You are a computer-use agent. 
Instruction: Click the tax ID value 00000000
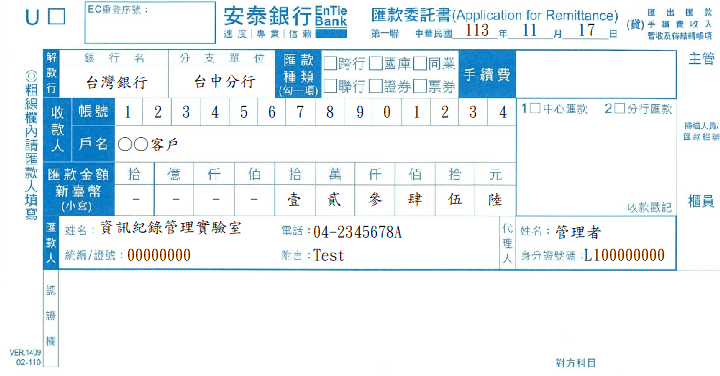(159, 255)
